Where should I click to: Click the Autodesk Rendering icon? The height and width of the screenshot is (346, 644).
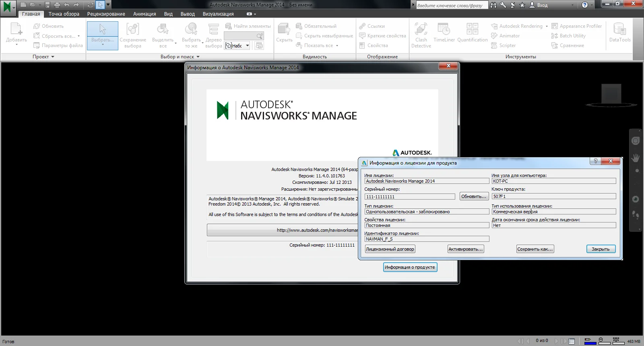point(494,26)
